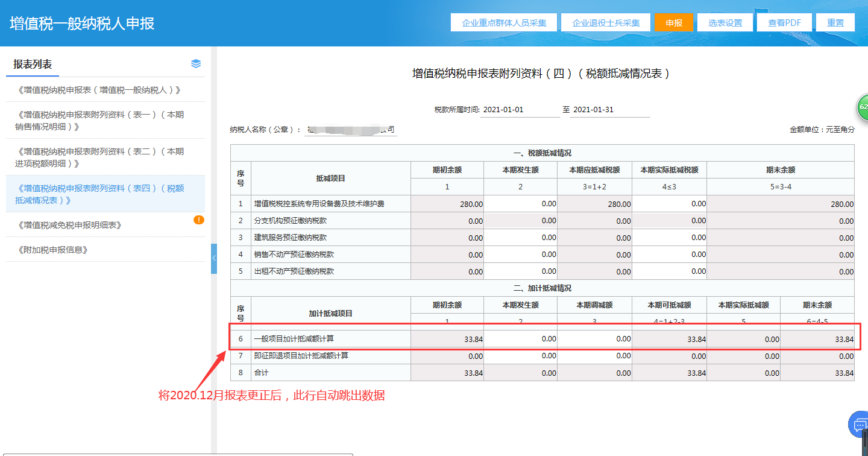The width and height of the screenshot is (868, 456).
Task: Collapse the left sidebar with the arrow handle
Action: tap(214, 258)
